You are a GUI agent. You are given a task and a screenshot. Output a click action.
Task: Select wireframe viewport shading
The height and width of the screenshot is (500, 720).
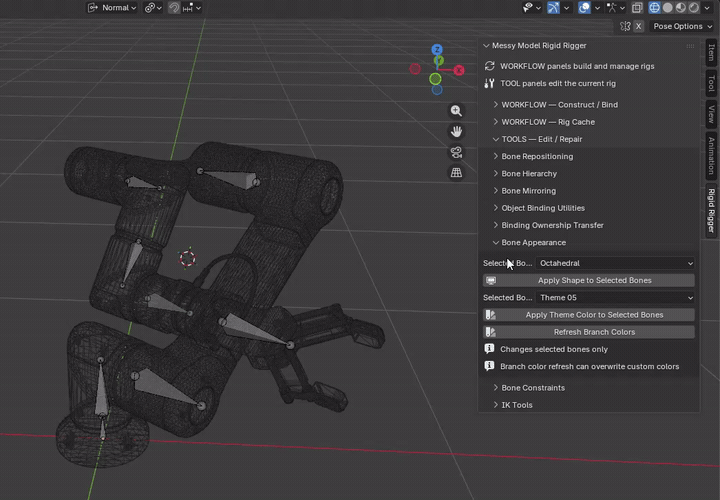pos(654,8)
